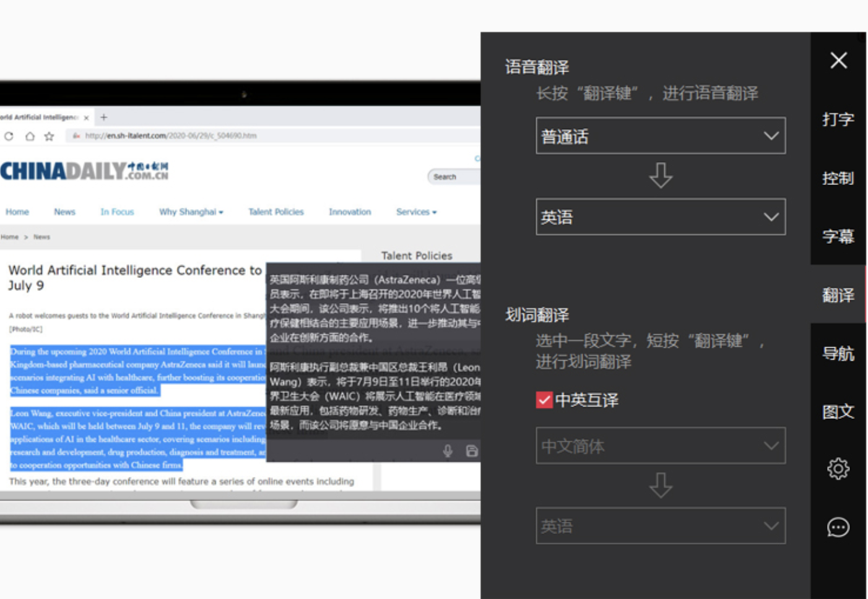
Task: Open the 导航 navigation panel
Action: (838, 353)
